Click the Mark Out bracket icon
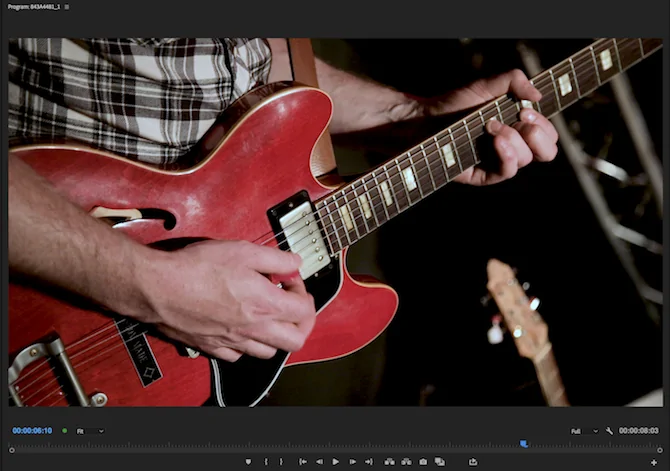Viewport: 670px width, 471px height. click(281, 462)
